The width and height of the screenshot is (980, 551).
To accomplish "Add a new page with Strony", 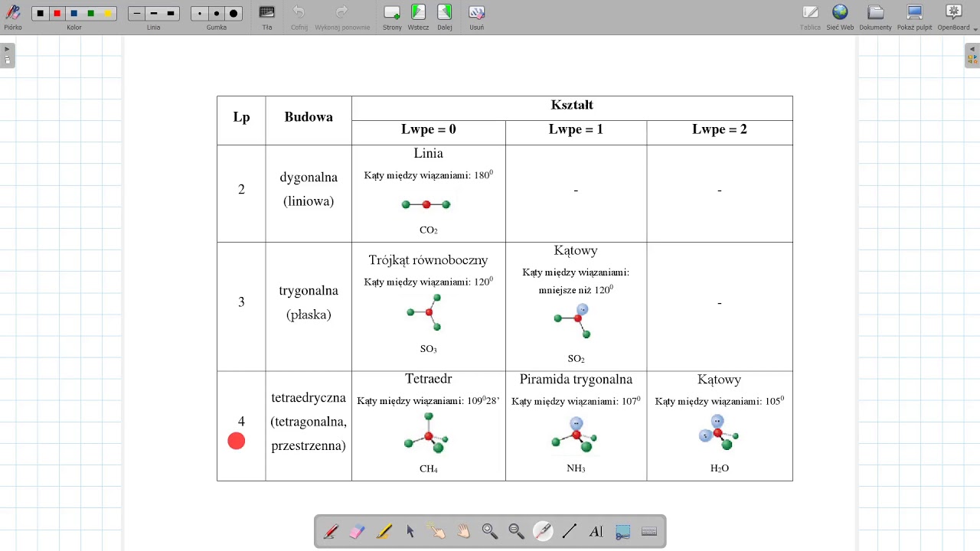I will coord(392,17).
